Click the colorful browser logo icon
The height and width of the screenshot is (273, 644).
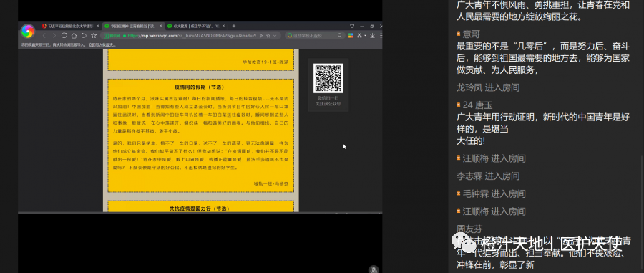tap(28, 32)
